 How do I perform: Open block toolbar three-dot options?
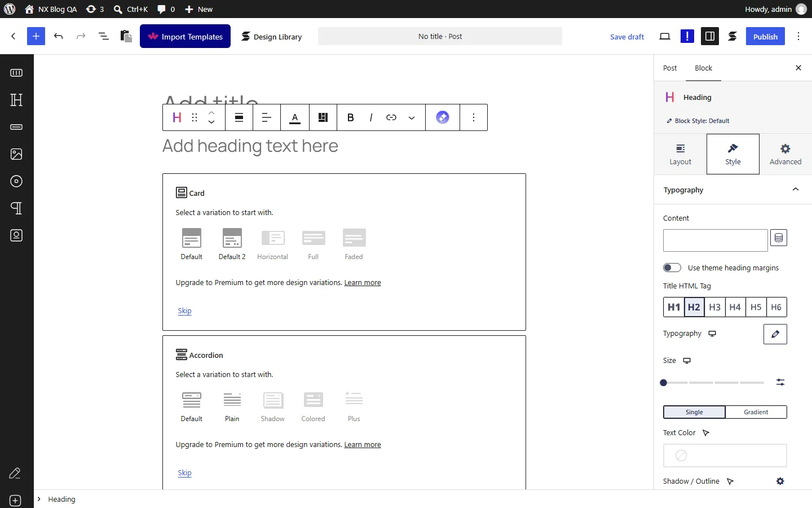pyautogui.click(x=474, y=117)
